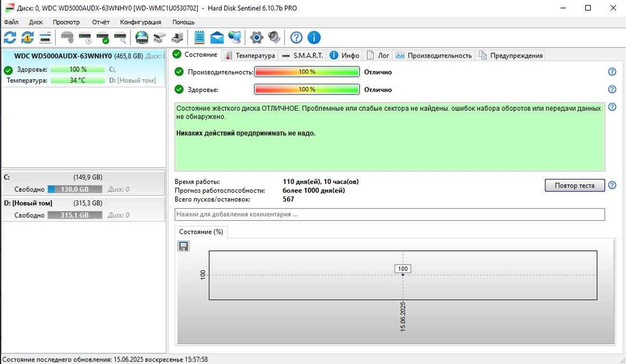The width and height of the screenshot is (626, 364).
Task: Open the Помощь menu
Action: [183, 22]
